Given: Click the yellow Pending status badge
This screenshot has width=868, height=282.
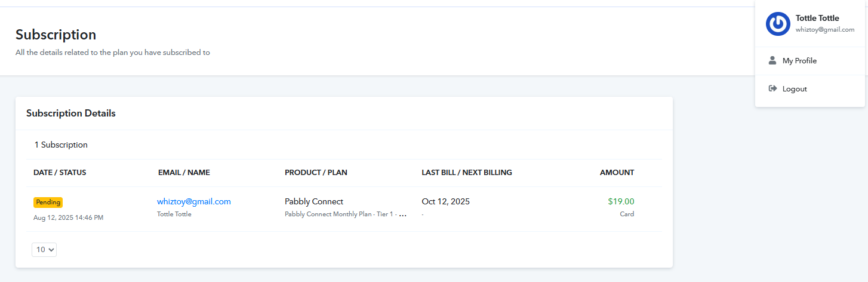Looking at the screenshot, I should pos(48,203).
